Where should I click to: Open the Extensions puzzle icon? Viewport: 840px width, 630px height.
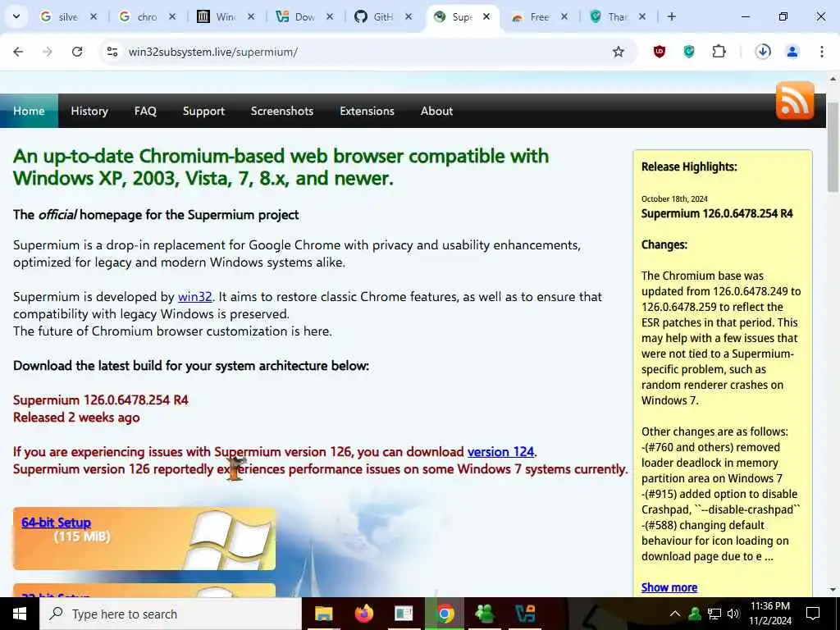point(719,52)
